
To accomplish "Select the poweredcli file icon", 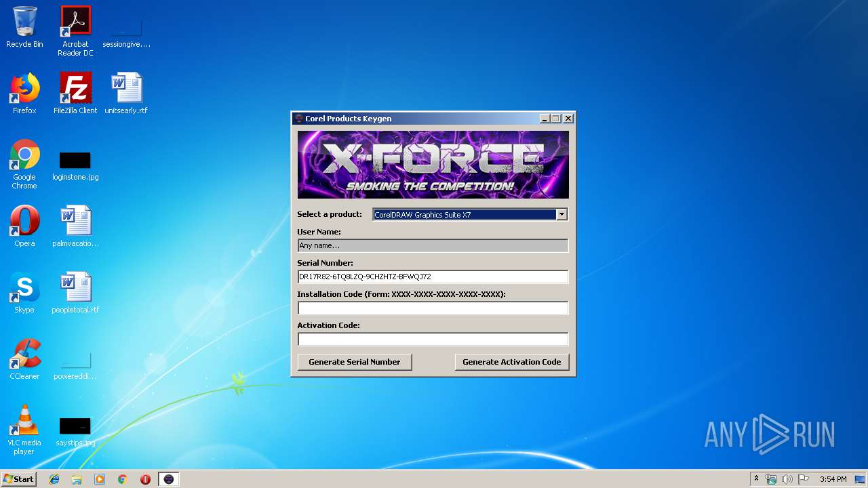I will (x=75, y=365).
